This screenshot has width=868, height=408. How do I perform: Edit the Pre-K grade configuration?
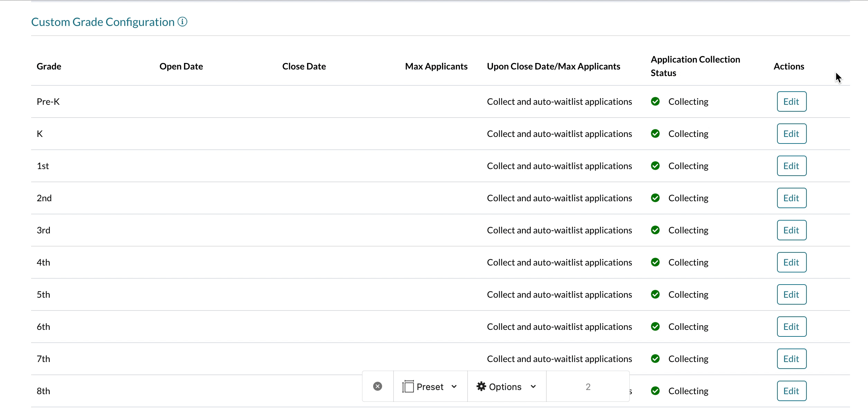coord(791,101)
